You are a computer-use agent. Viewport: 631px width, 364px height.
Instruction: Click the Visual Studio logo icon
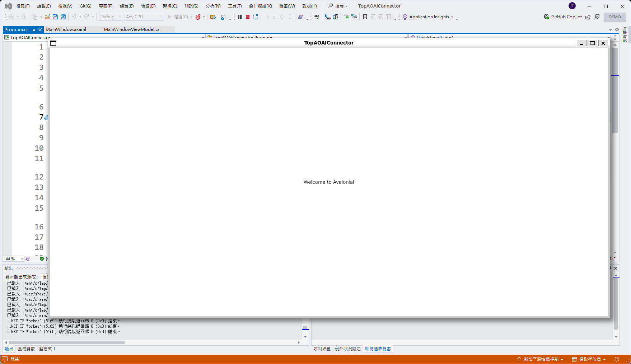click(8, 6)
